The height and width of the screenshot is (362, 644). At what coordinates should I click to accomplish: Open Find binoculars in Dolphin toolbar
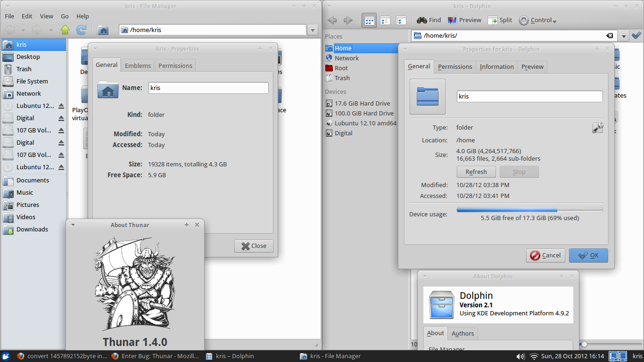pyautogui.click(x=429, y=20)
